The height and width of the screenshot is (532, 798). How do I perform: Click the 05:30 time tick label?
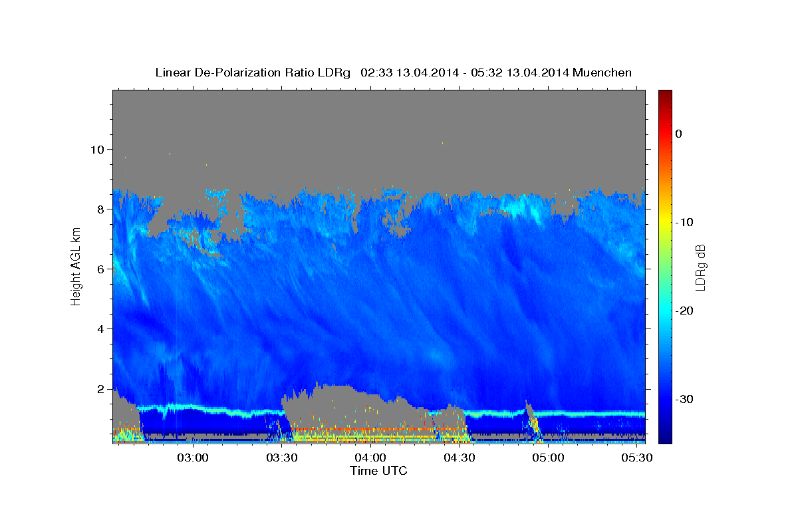(x=636, y=458)
